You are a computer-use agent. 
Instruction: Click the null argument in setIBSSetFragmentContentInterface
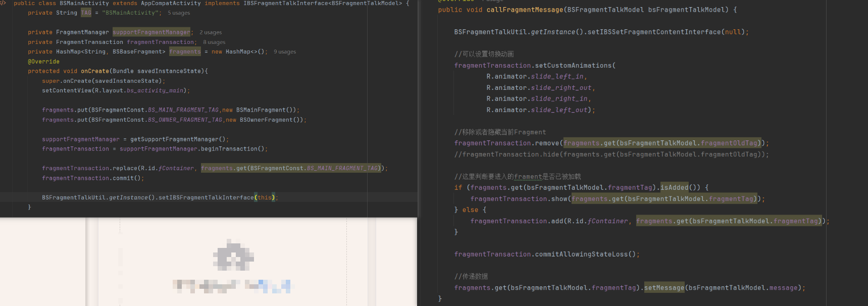(733, 32)
